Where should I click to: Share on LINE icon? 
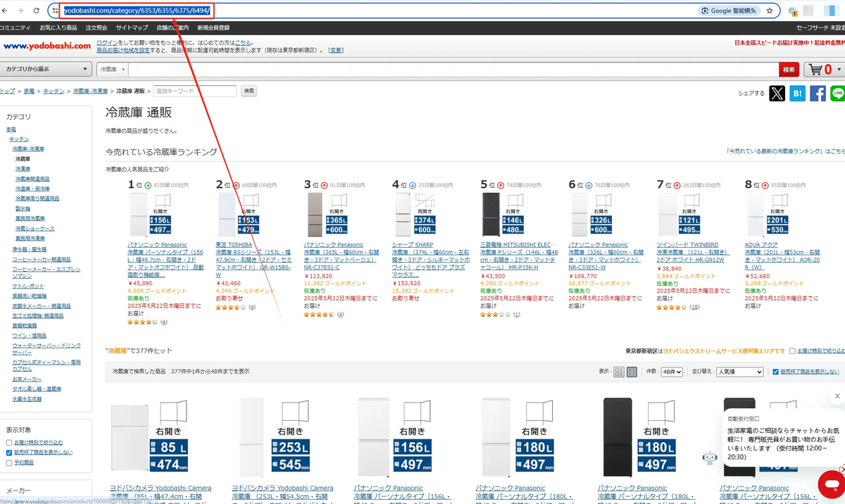coord(837,93)
